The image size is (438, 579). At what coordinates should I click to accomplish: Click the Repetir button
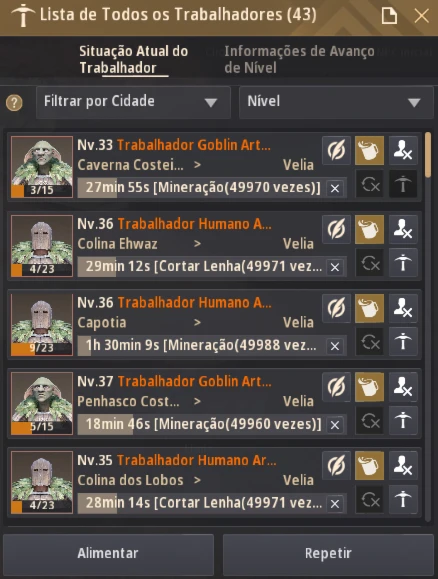click(x=328, y=554)
